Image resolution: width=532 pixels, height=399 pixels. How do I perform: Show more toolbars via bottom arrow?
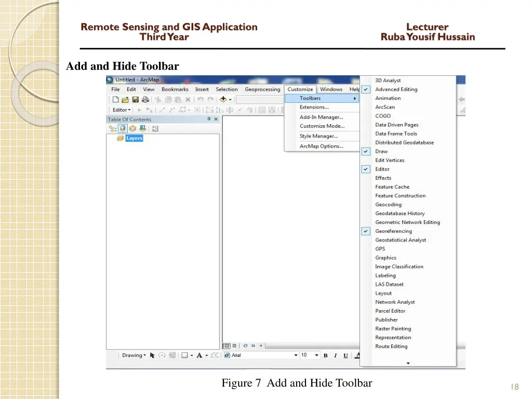[x=408, y=363]
